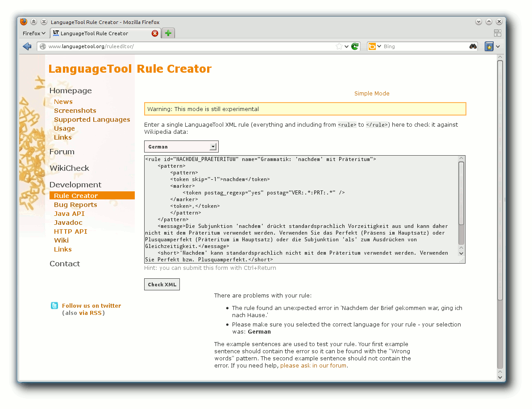532x409 pixels.
Task: Click the page vertical scrollbar thumb
Action: pos(500,180)
